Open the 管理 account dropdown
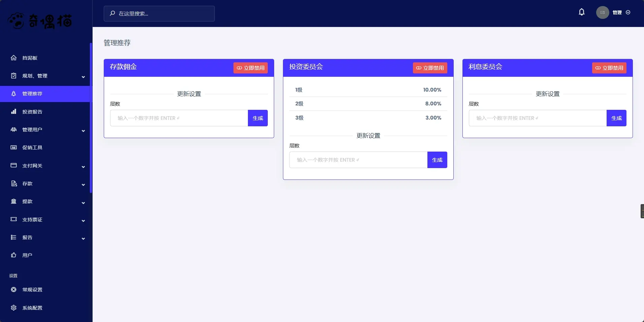This screenshot has height=322, width=644. (617, 12)
